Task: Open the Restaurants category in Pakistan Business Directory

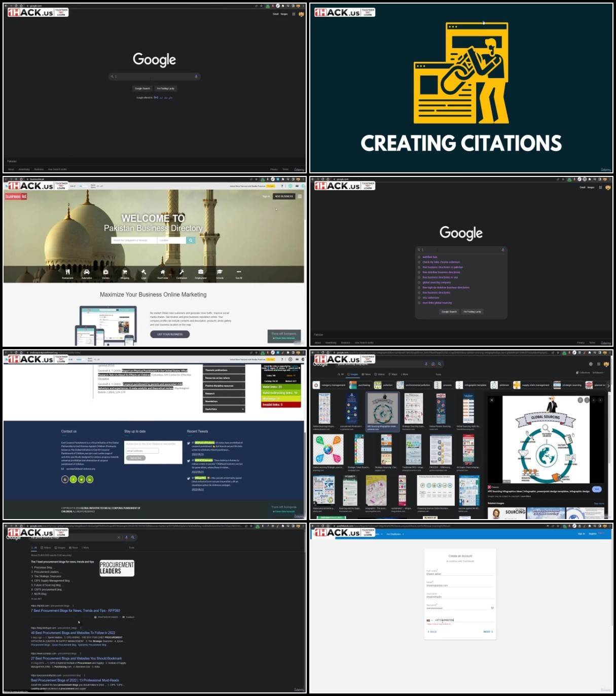Action: 67,274
